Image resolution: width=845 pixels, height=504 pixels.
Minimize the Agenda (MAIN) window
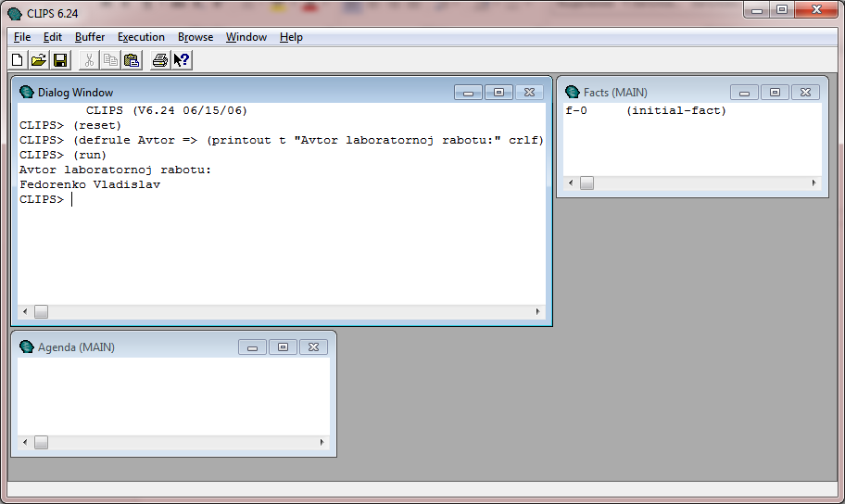[x=252, y=347]
